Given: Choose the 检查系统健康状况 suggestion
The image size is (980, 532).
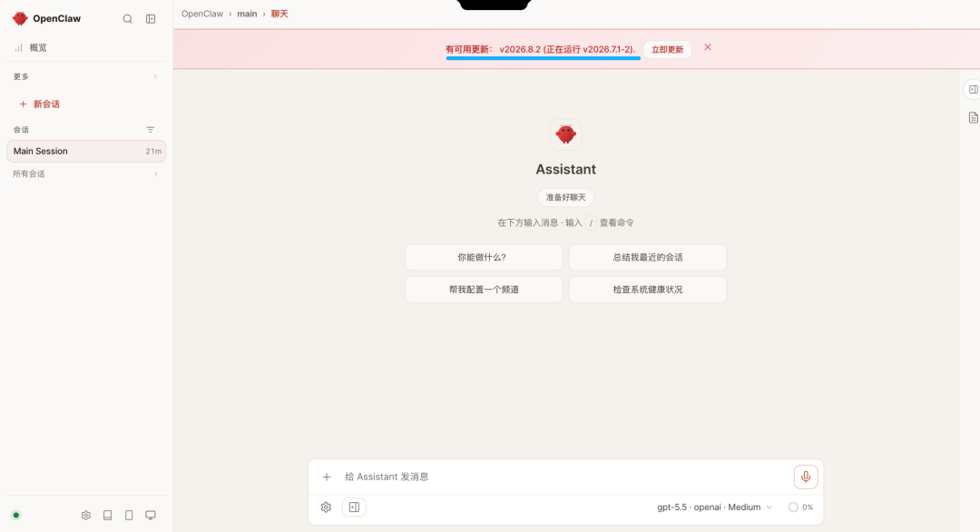Looking at the screenshot, I should point(648,290).
